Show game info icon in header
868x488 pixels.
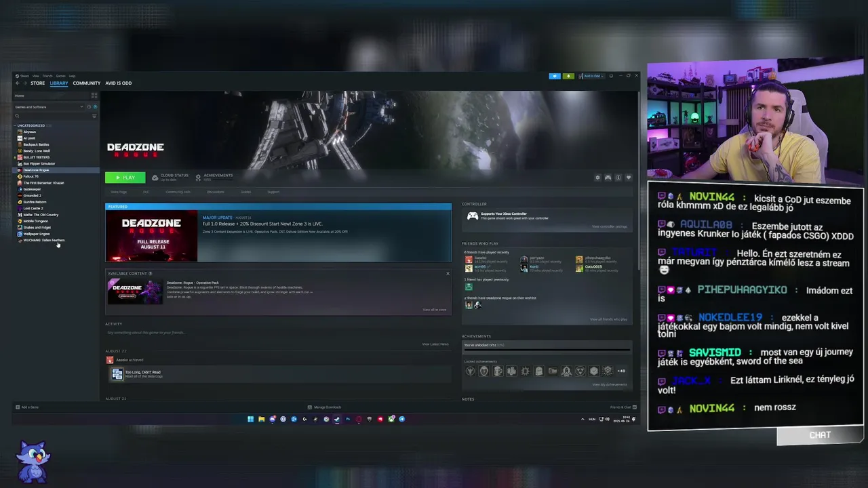[x=618, y=178]
